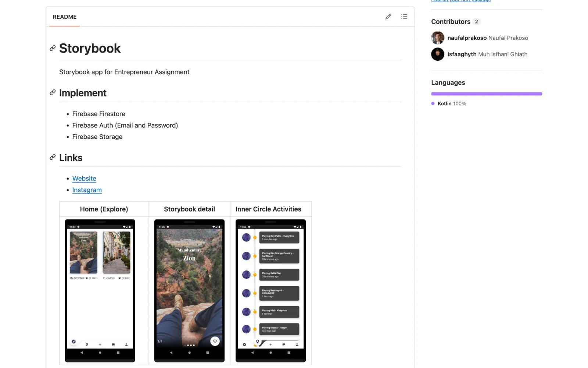Click the Contributors count badge 2
This screenshot has height=368, width=588.
[x=477, y=22]
